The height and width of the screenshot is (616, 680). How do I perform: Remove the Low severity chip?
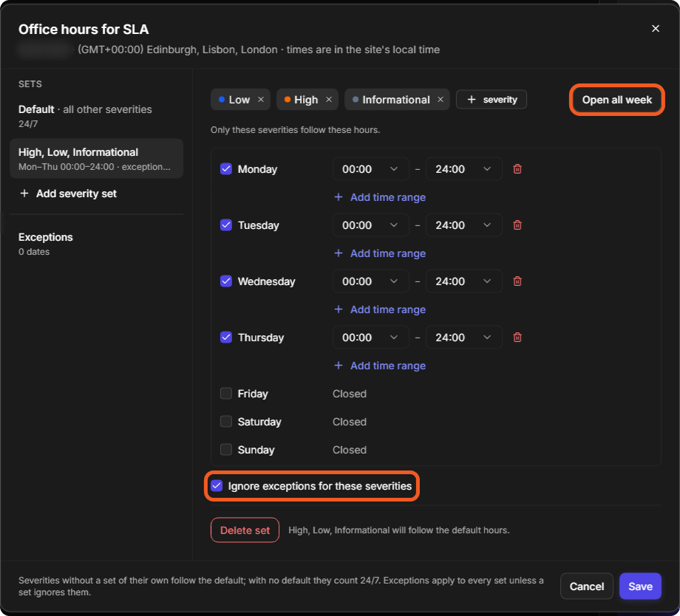(261, 100)
